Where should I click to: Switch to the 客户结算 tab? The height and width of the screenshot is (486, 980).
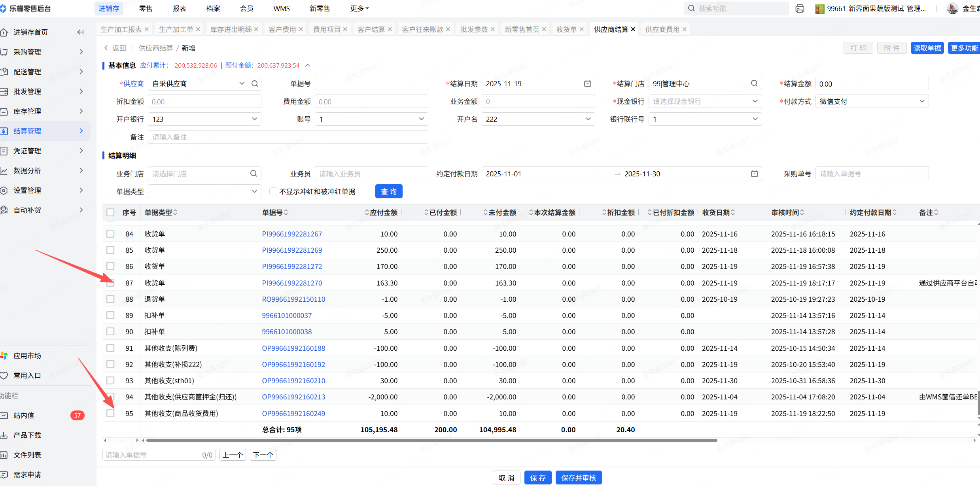coord(371,29)
